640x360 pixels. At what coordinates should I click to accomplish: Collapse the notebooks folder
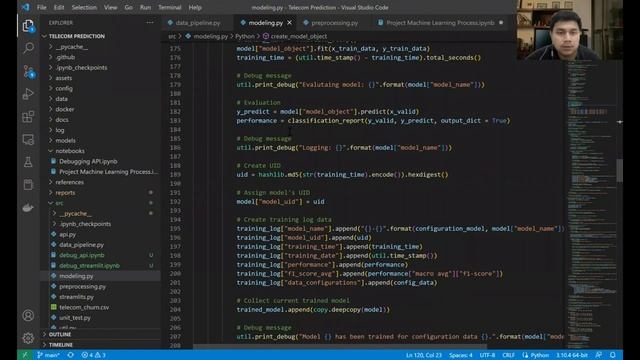point(70,151)
